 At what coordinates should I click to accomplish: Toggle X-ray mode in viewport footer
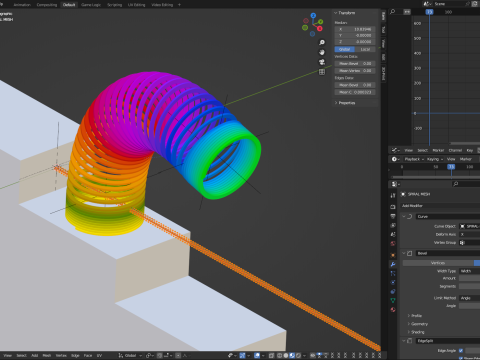coord(271,355)
